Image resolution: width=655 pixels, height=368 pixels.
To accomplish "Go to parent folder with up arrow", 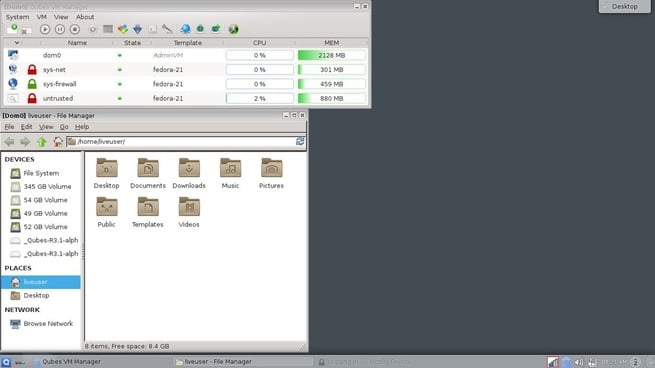I will [41, 142].
